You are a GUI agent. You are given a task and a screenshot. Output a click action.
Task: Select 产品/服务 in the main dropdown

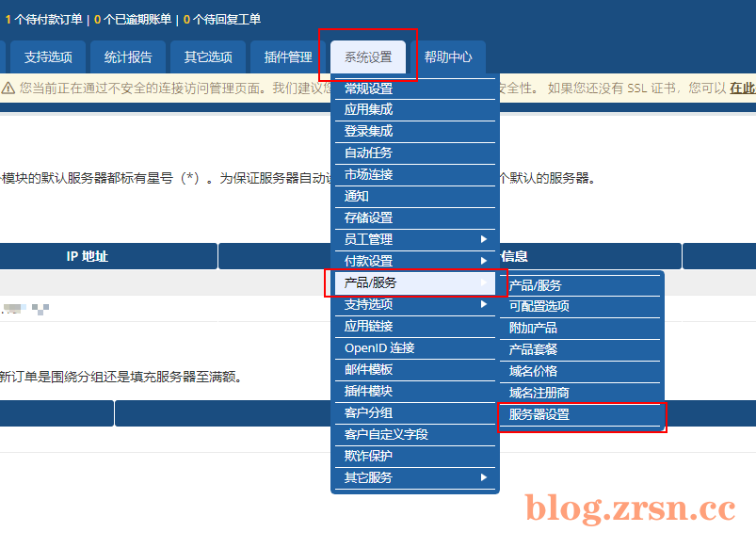click(415, 282)
